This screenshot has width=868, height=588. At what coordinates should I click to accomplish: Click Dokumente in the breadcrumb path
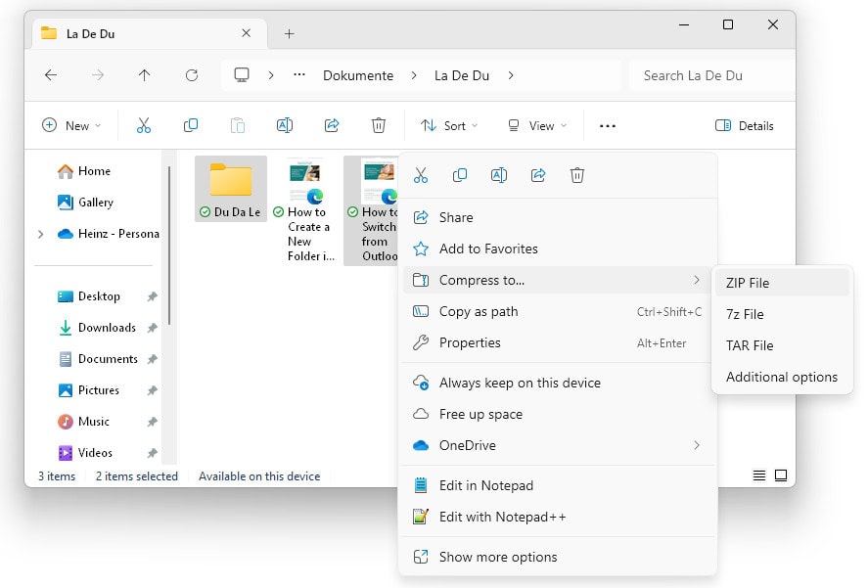click(358, 75)
